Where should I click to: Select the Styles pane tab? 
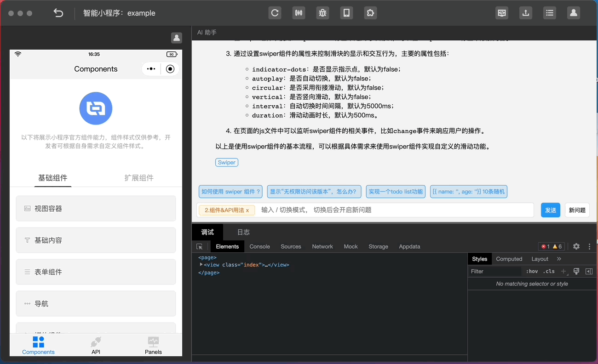point(479,259)
